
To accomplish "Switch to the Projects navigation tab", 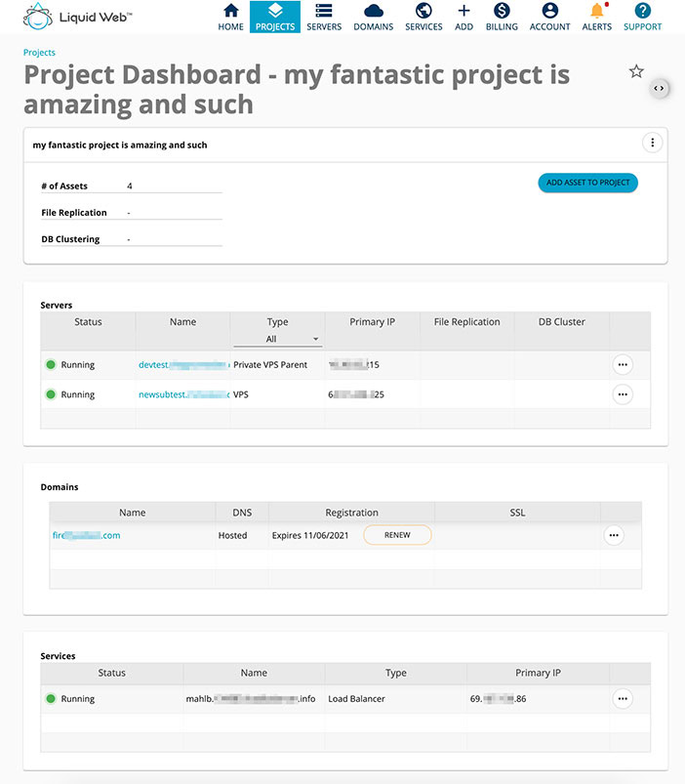I will (x=274, y=14).
